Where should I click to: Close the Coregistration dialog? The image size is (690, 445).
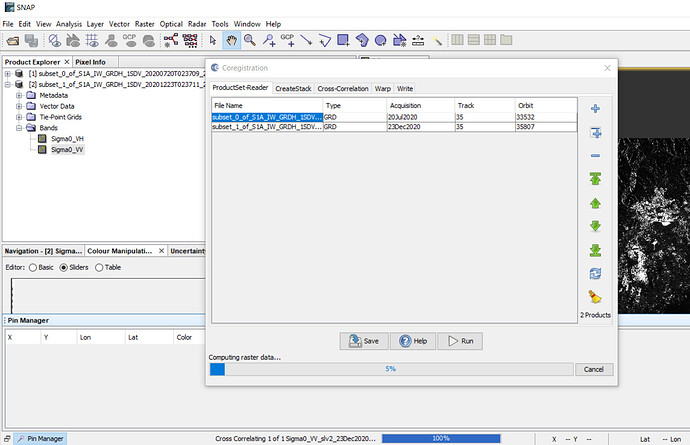point(607,68)
